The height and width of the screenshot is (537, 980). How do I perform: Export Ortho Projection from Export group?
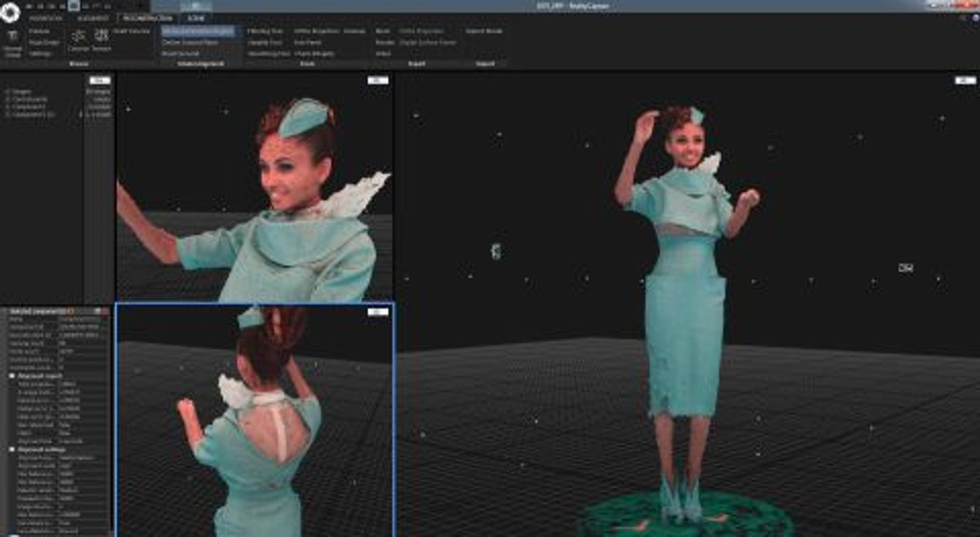click(423, 31)
